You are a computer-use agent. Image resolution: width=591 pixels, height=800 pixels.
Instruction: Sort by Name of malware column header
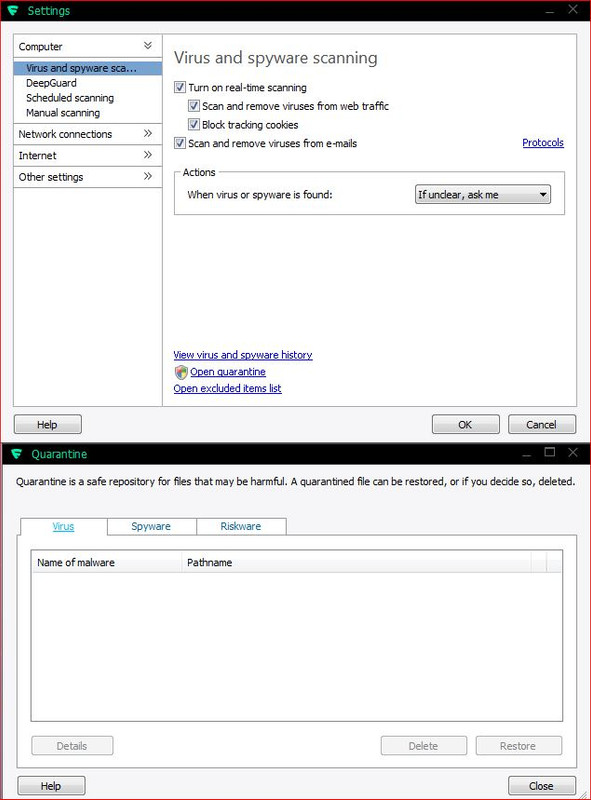coord(107,562)
